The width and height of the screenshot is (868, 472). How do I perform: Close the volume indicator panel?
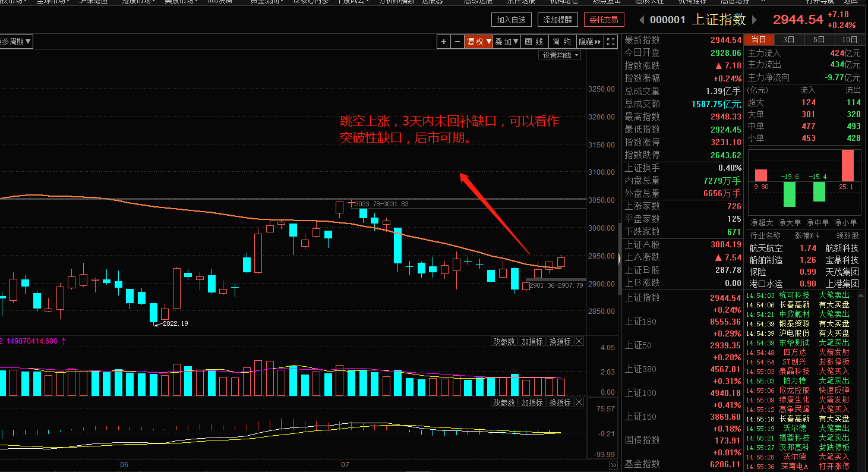pyautogui.click(x=579, y=341)
